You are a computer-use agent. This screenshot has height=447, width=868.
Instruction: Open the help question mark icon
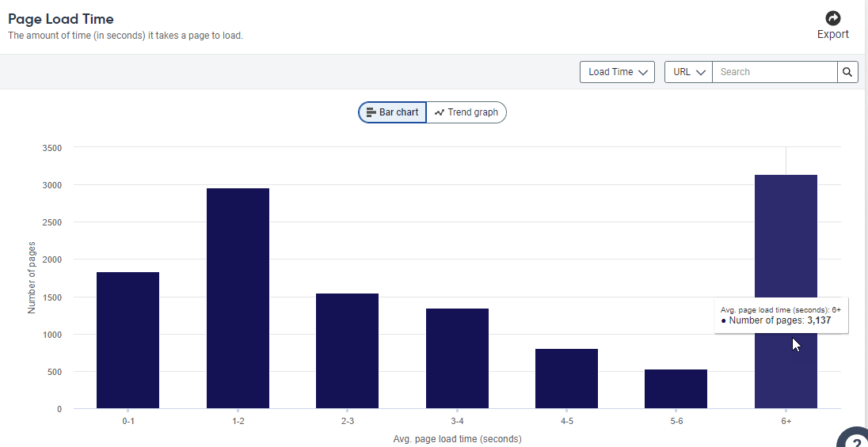[x=854, y=438]
